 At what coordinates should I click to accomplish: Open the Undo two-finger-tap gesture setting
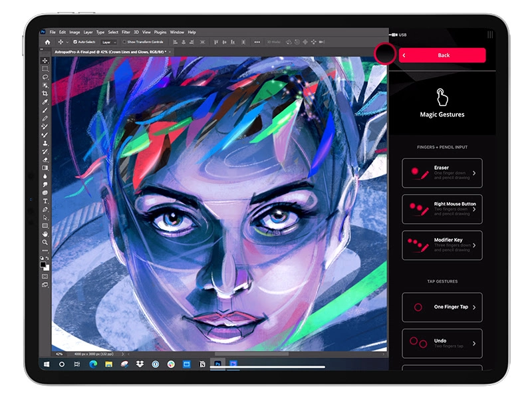pos(442,343)
